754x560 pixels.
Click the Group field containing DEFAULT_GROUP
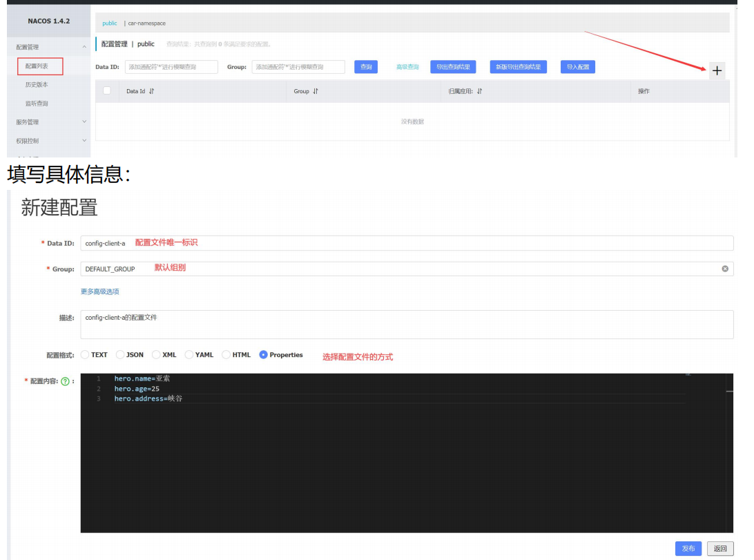pyautogui.click(x=407, y=269)
